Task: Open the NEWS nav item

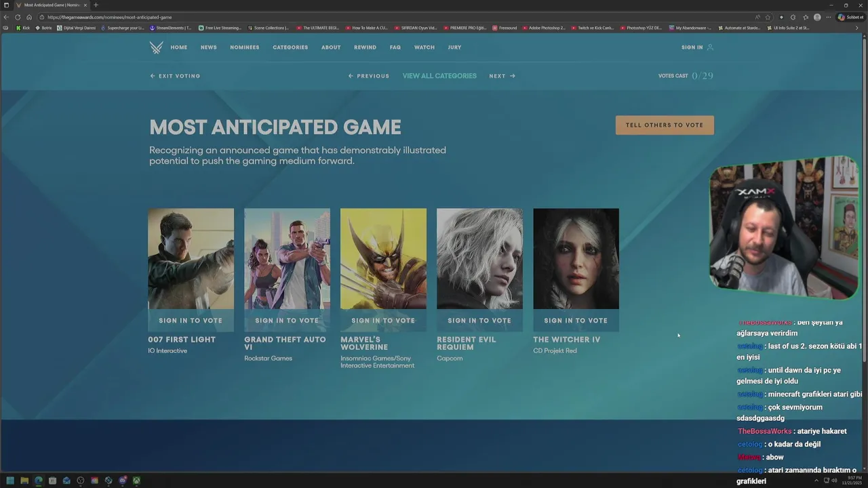Action: (209, 47)
